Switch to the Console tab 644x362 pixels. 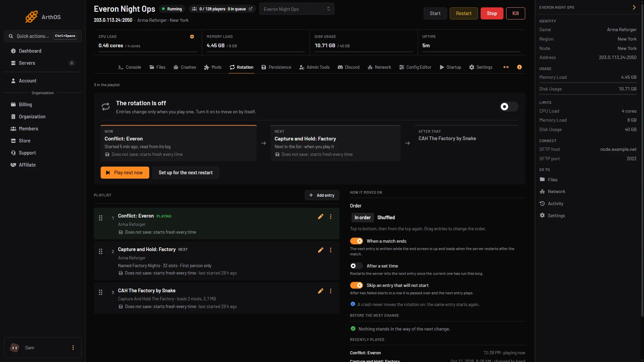click(x=129, y=67)
